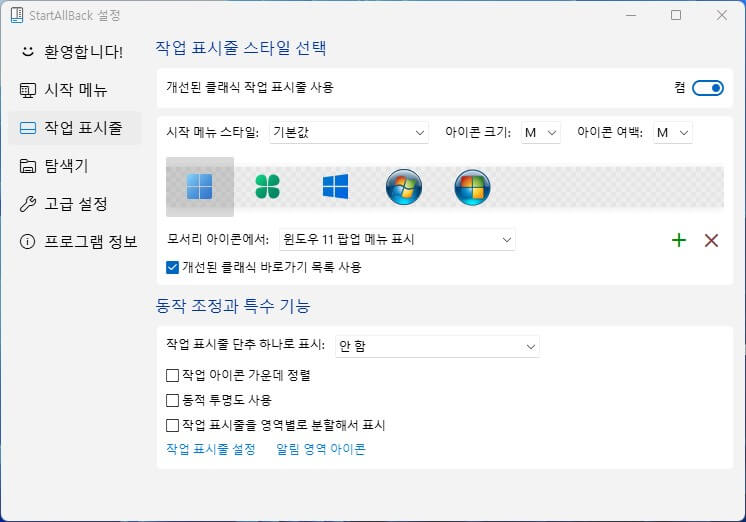Minimize the StartAllBack window
Screen dimensions: 746x522
[x=631, y=15]
